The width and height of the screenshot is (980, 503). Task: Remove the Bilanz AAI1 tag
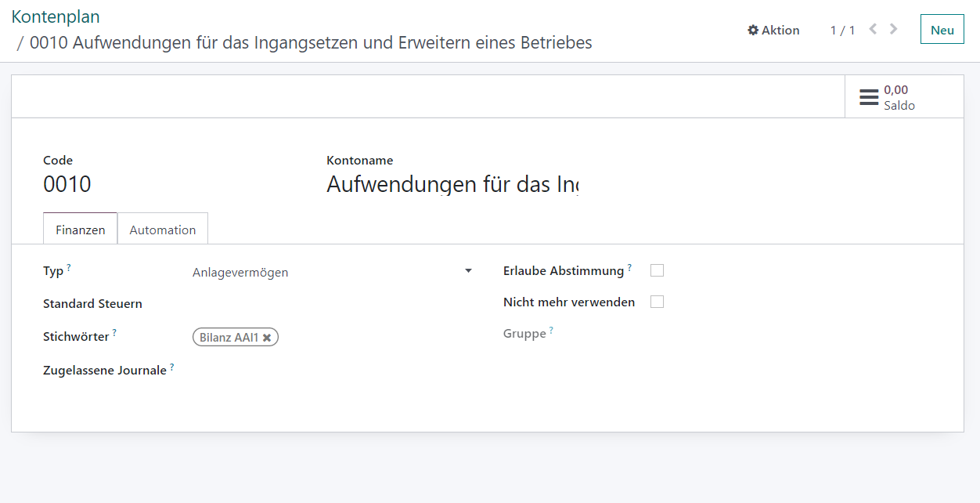click(267, 338)
